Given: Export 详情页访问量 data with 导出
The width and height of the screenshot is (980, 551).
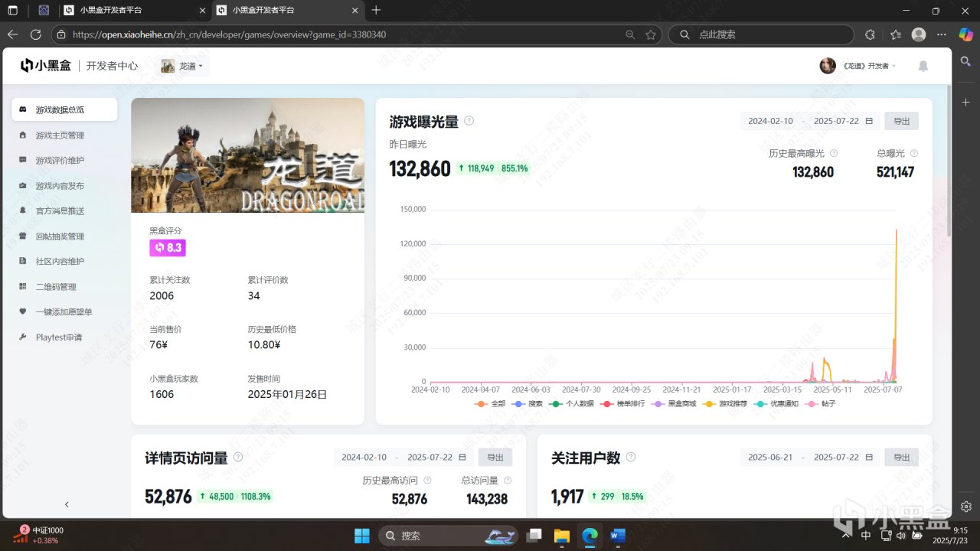Looking at the screenshot, I should [x=495, y=457].
